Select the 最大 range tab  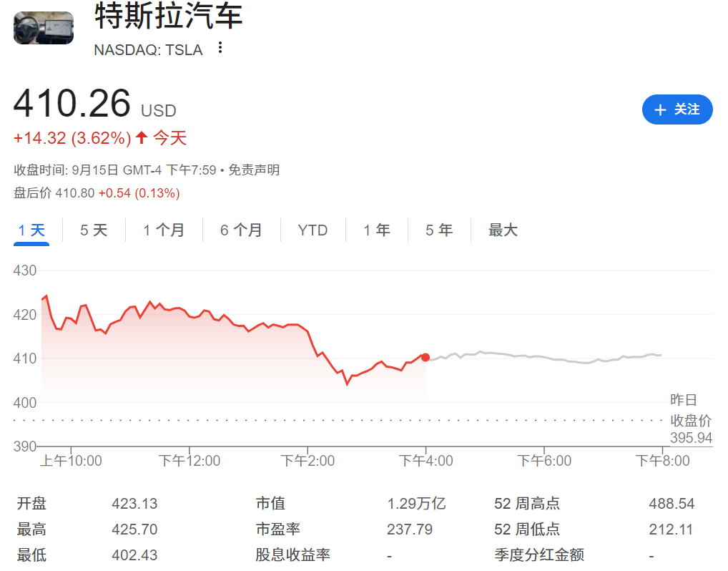tap(503, 230)
